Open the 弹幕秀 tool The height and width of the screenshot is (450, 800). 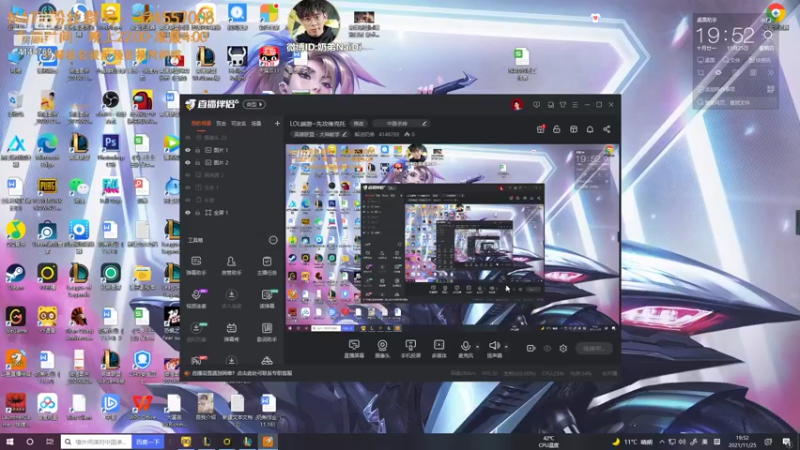click(x=231, y=332)
